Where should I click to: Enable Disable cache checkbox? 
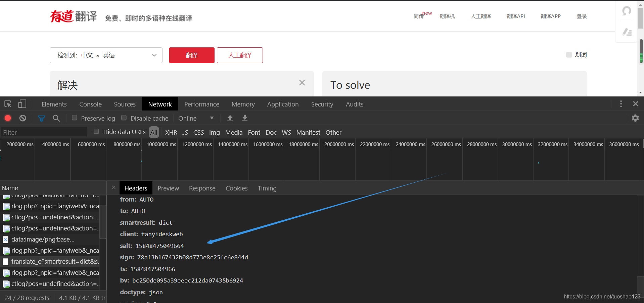[x=124, y=118]
